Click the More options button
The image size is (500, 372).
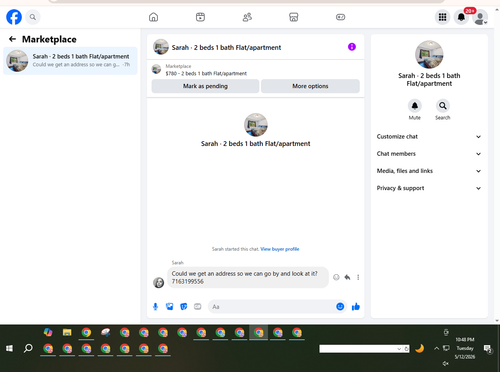point(310,86)
